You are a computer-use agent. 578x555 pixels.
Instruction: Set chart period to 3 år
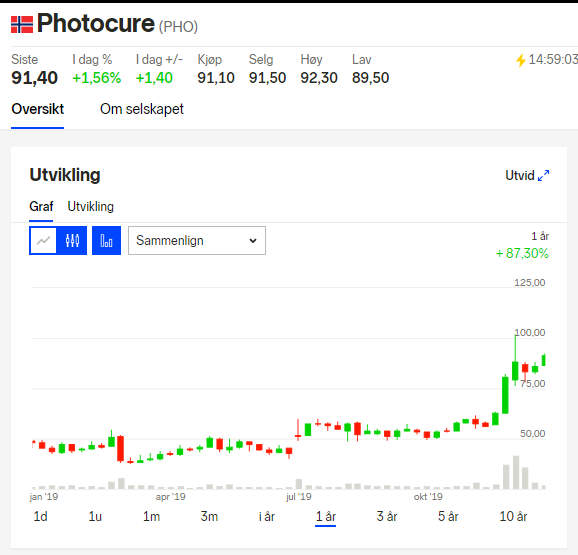click(x=387, y=516)
